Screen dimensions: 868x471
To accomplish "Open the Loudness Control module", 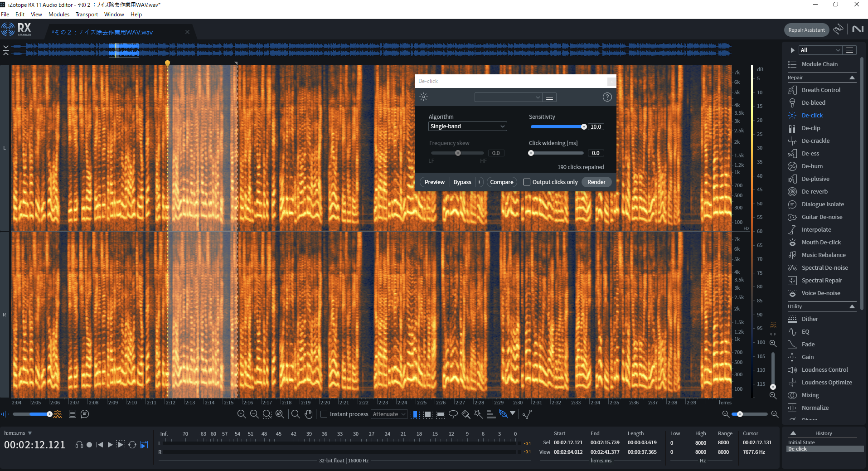I will point(824,369).
